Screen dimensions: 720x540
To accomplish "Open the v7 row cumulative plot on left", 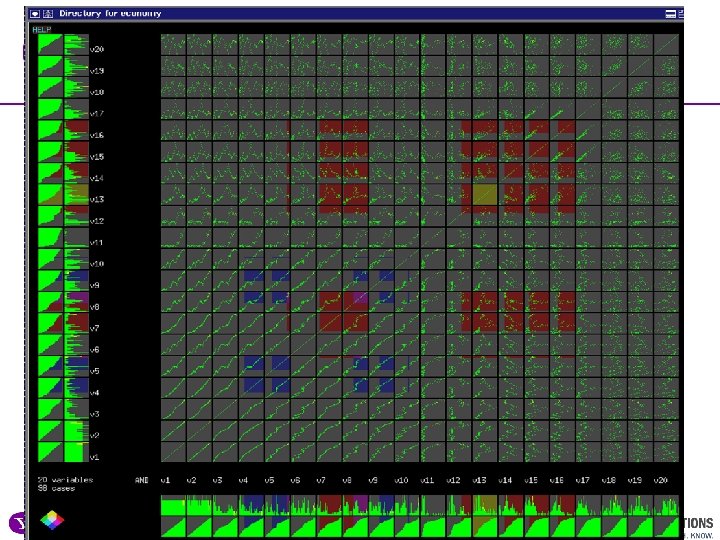I will 50,324.
